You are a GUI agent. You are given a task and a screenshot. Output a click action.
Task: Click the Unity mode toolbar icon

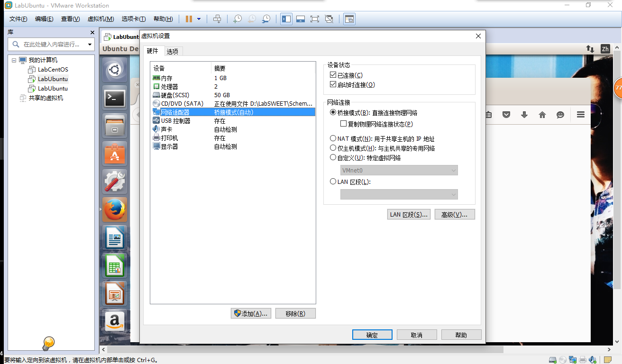coord(329,19)
